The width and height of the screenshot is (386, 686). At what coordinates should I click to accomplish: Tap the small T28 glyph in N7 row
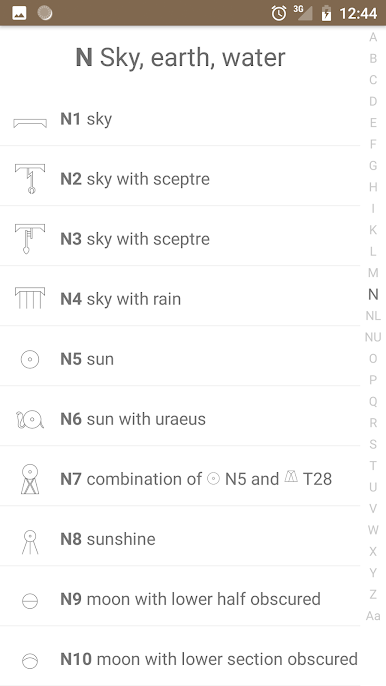coord(291,476)
